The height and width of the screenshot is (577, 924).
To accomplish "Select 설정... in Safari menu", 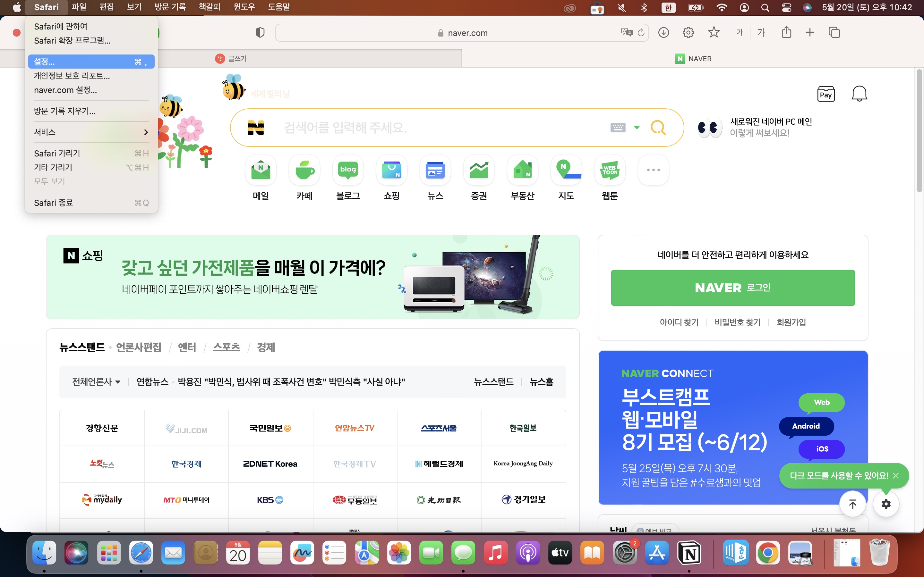I will click(91, 62).
